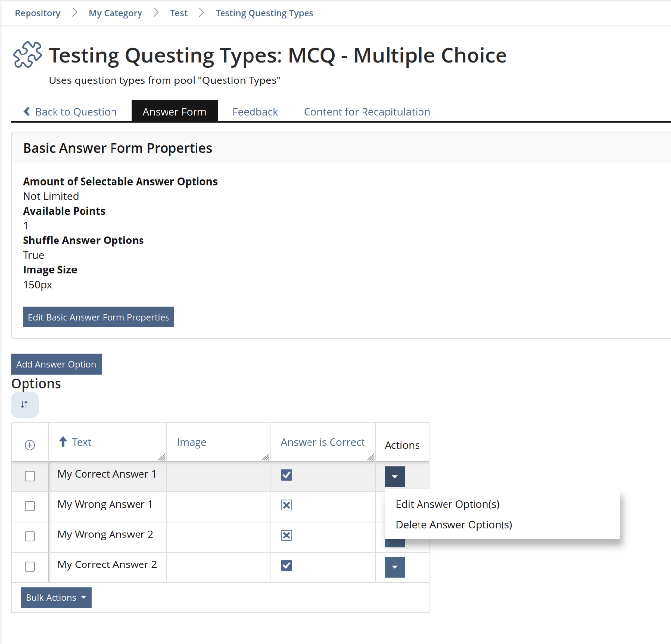Click X icon for My Wrong Answer 1
671x644 pixels.
pyautogui.click(x=286, y=505)
